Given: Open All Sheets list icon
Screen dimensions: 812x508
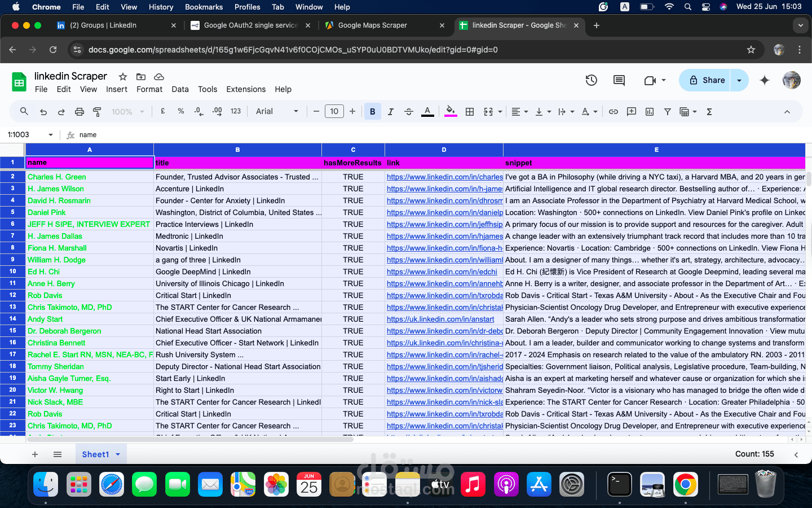Looking at the screenshot, I should [x=58, y=454].
